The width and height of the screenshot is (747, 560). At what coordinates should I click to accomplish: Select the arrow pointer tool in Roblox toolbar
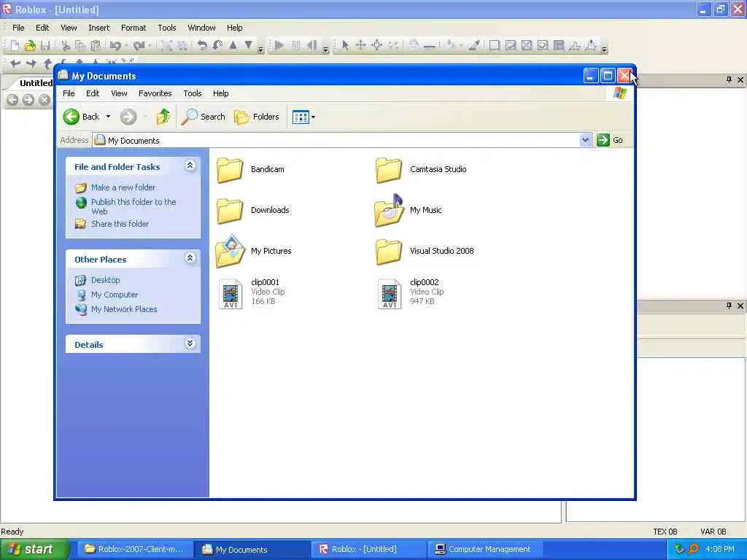[345, 46]
